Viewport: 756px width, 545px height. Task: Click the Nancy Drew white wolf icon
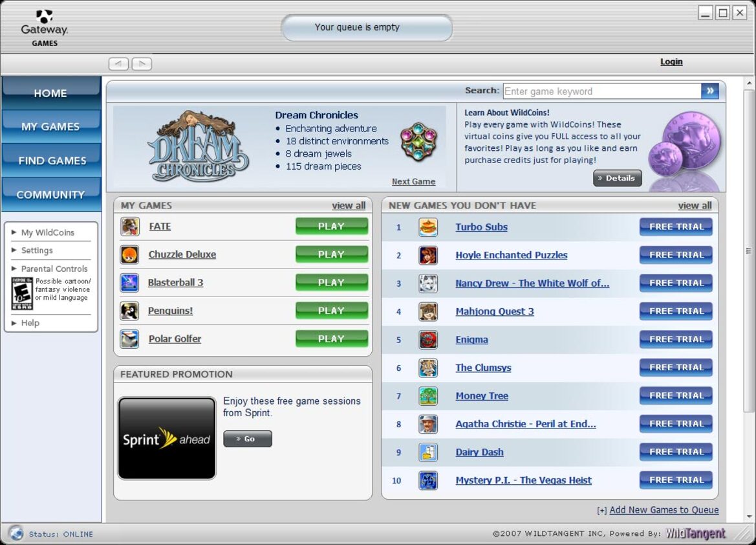(428, 284)
